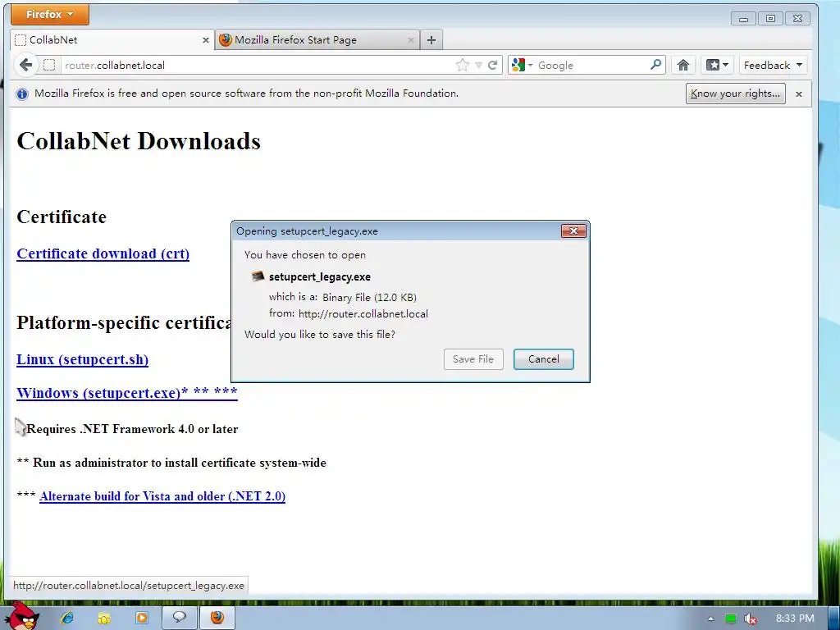Click the search magnifier icon
Image resolution: width=840 pixels, height=630 pixels.
coord(655,65)
